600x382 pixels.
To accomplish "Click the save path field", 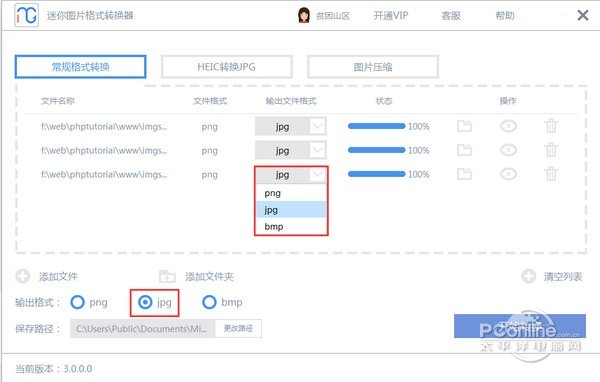I will (x=143, y=328).
